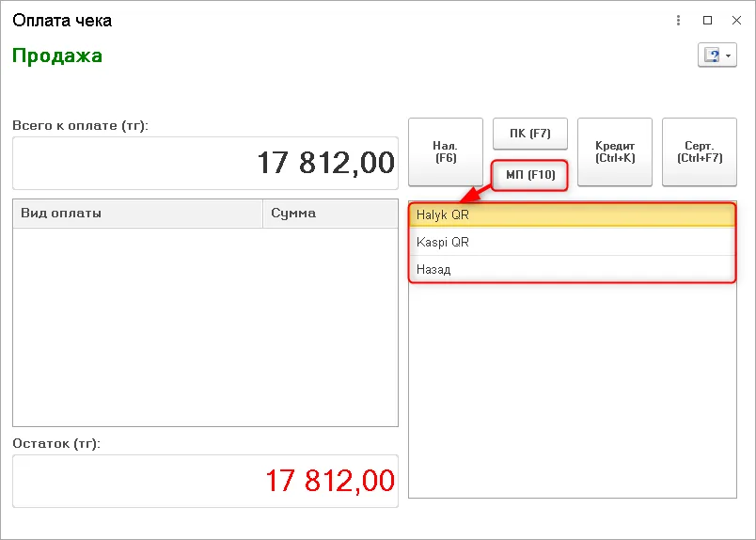Choose cash payment Нал. (F6) button
Viewport: 756px width, 540px height.
click(446, 152)
